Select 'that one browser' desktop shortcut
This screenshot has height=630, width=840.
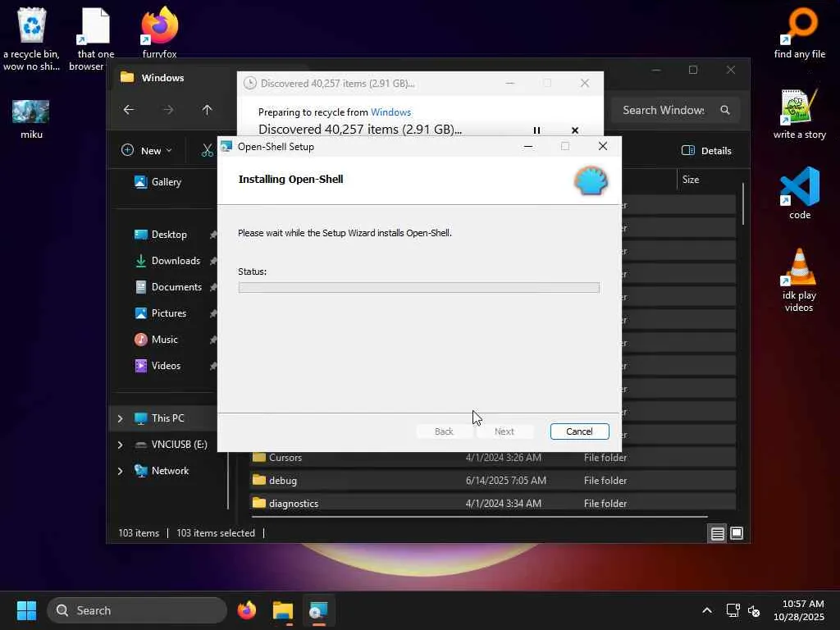pyautogui.click(x=95, y=39)
